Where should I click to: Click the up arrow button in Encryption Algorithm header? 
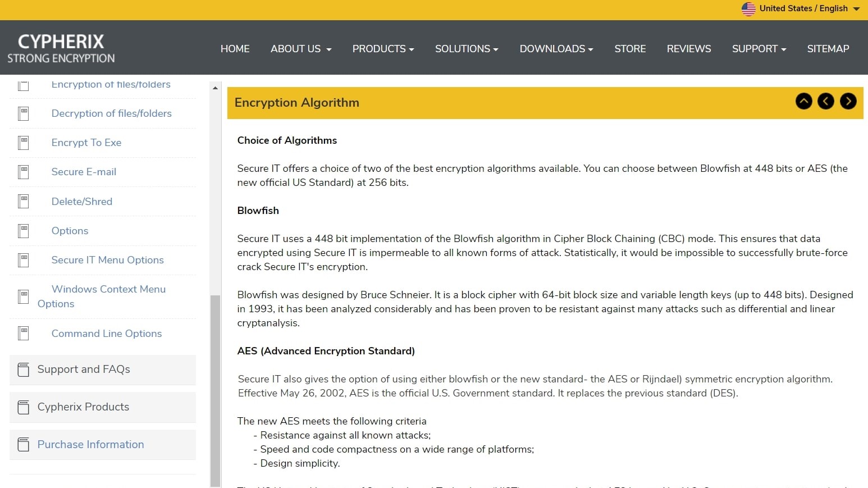pos(804,101)
